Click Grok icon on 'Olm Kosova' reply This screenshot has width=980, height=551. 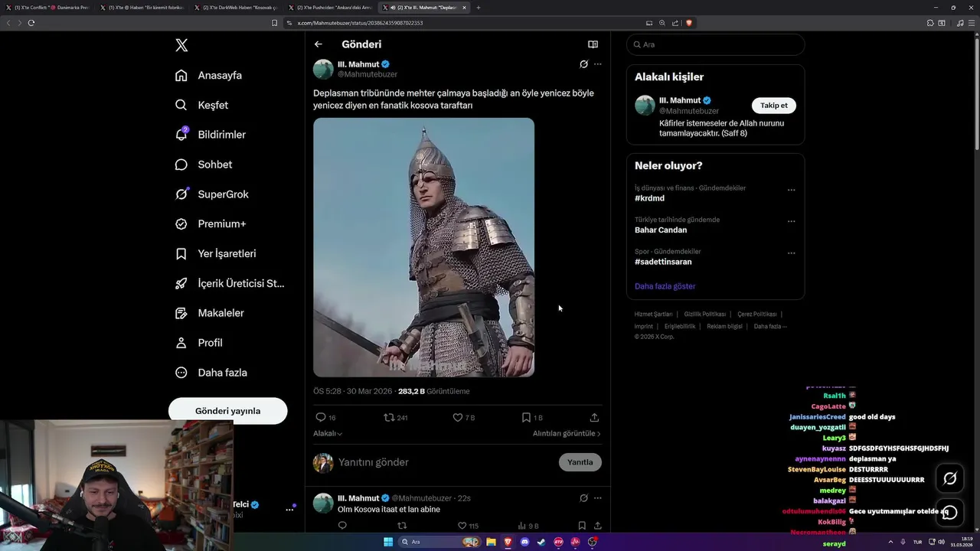coord(583,498)
